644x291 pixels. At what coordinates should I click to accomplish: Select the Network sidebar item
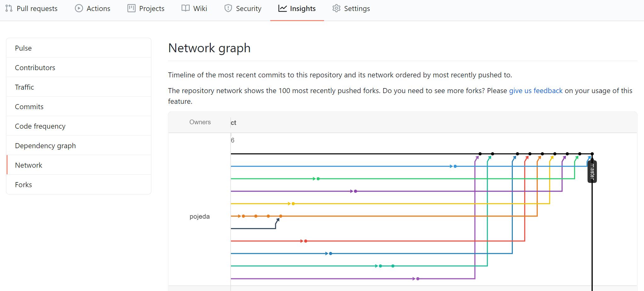pyautogui.click(x=28, y=165)
